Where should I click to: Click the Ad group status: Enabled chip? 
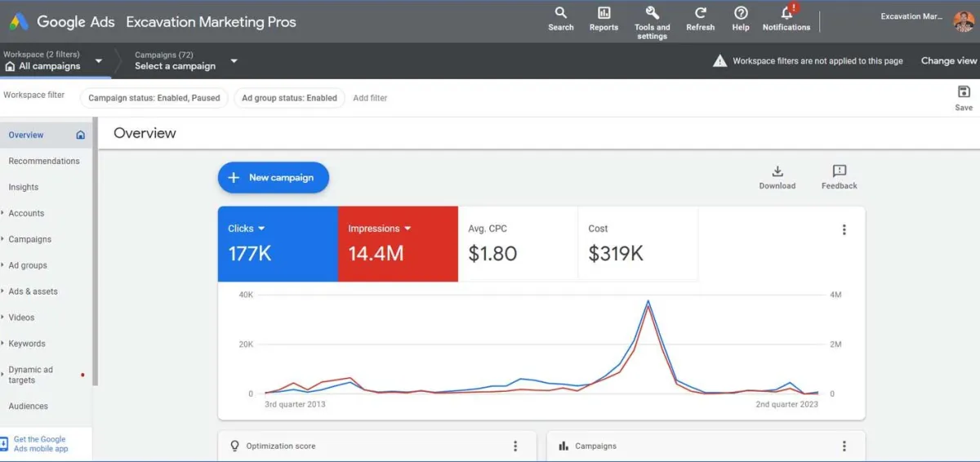[x=289, y=98]
